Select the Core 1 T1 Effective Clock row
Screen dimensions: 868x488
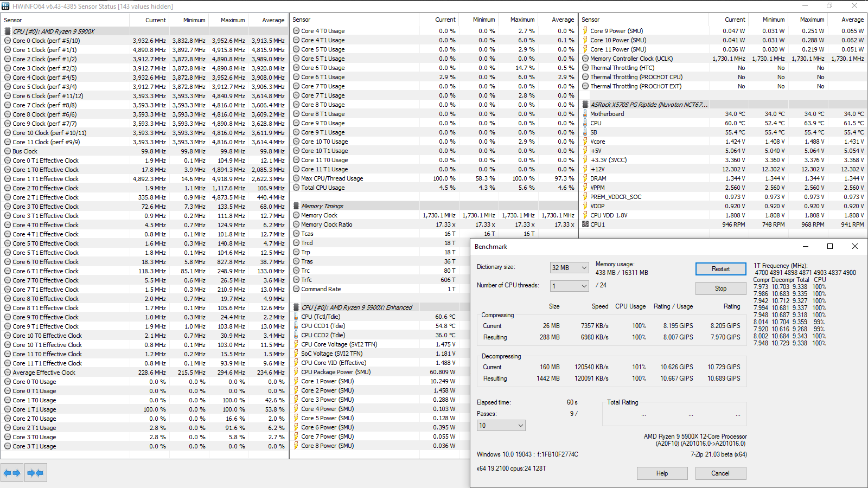144,179
